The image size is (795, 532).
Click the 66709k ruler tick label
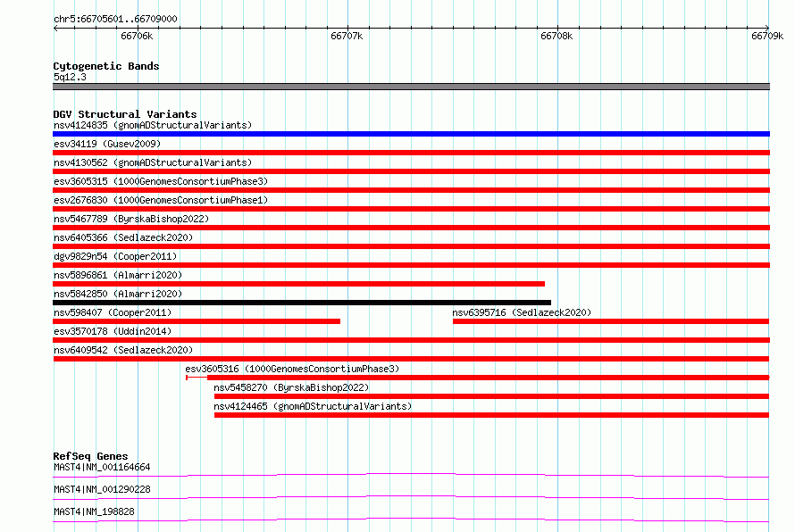767,36
